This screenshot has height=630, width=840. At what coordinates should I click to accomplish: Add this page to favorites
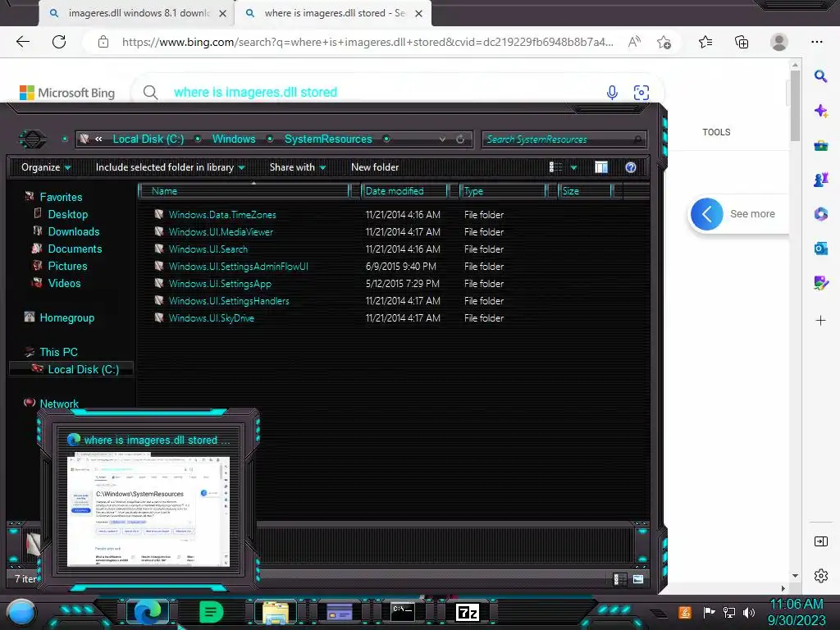(x=664, y=43)
